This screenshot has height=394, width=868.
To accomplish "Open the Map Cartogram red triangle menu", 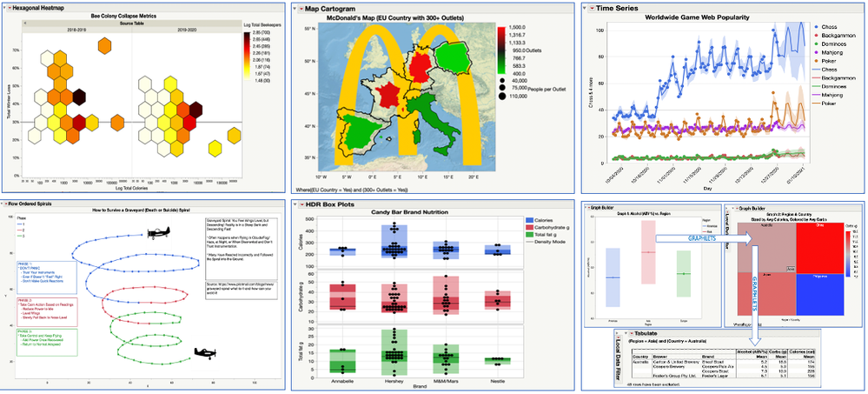I will point(301,9).
